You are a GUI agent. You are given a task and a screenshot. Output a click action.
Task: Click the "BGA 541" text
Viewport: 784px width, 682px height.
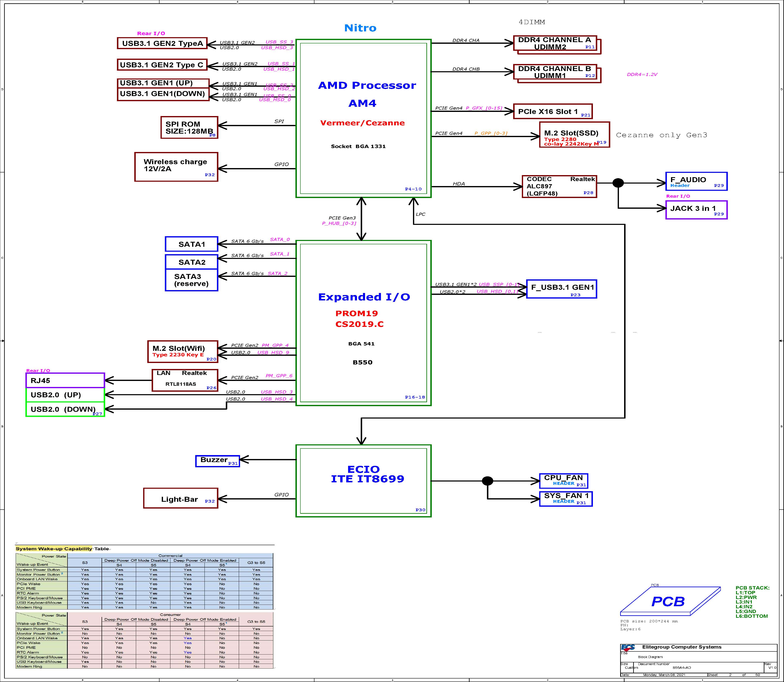[x=361, y=344]
